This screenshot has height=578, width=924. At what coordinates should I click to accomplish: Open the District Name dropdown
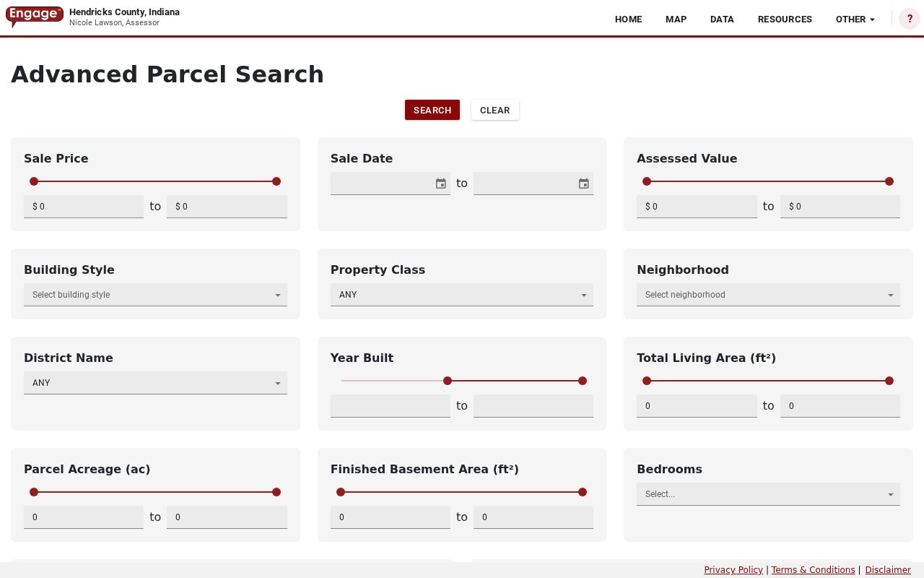(155, 383)
